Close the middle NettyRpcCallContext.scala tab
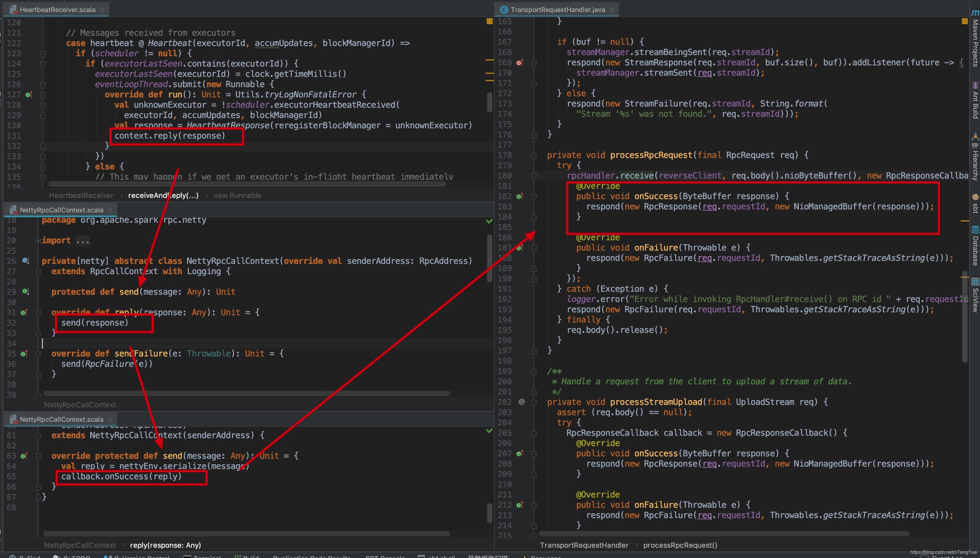980x558 pixels. [x=110, y=210]
